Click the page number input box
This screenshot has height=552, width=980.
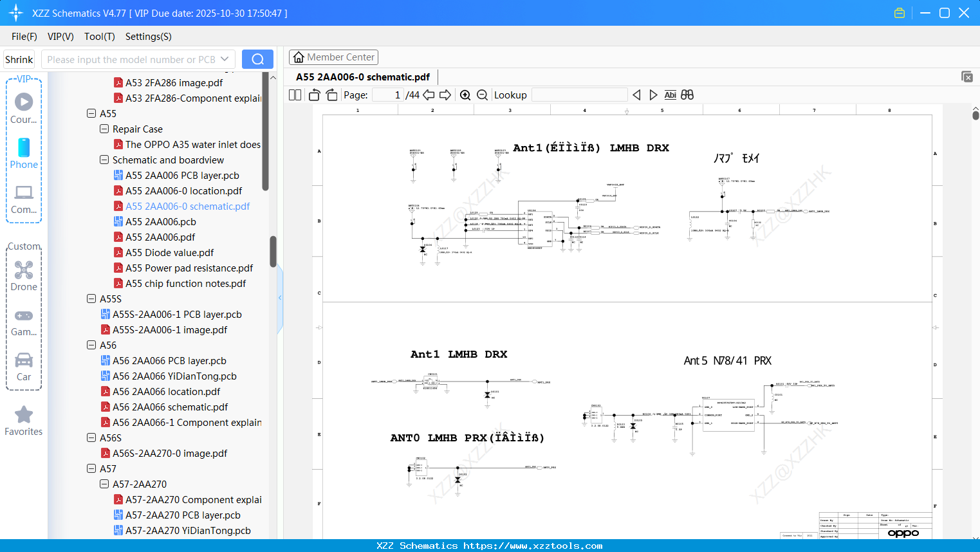pyautogui.click(x=387, y=95)
